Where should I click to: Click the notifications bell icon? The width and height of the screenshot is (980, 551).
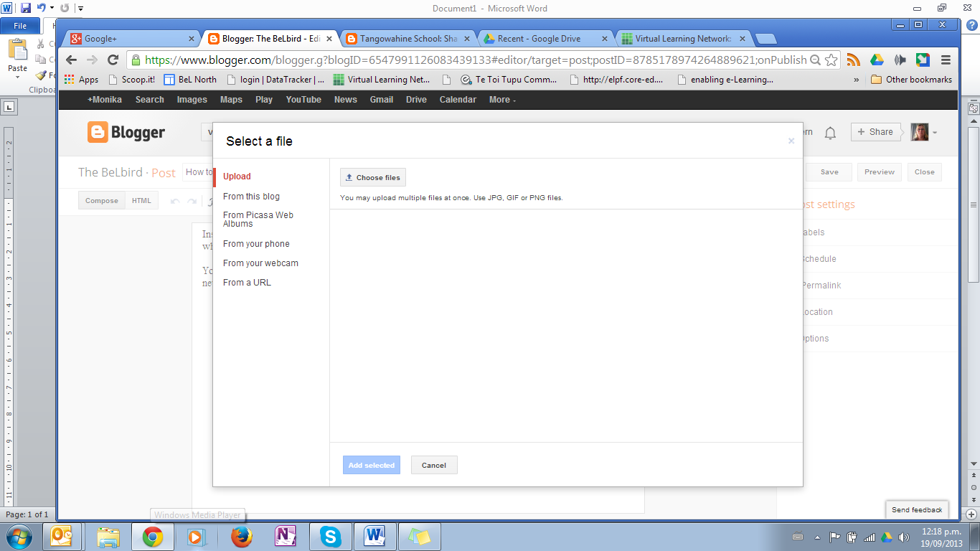click(830, 133)
